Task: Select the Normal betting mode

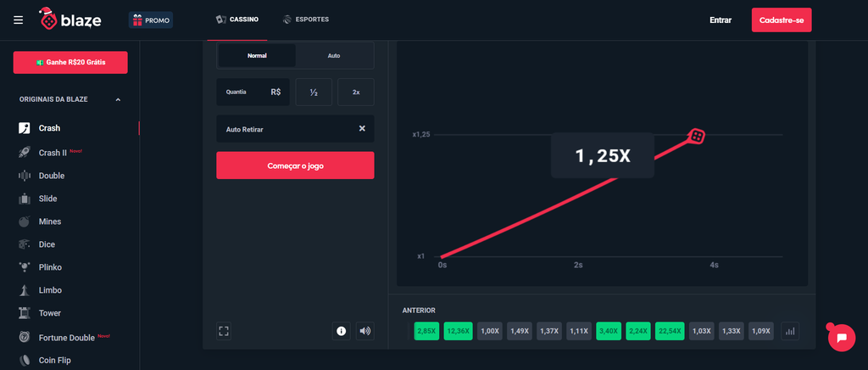Action: tap(257, 55)
